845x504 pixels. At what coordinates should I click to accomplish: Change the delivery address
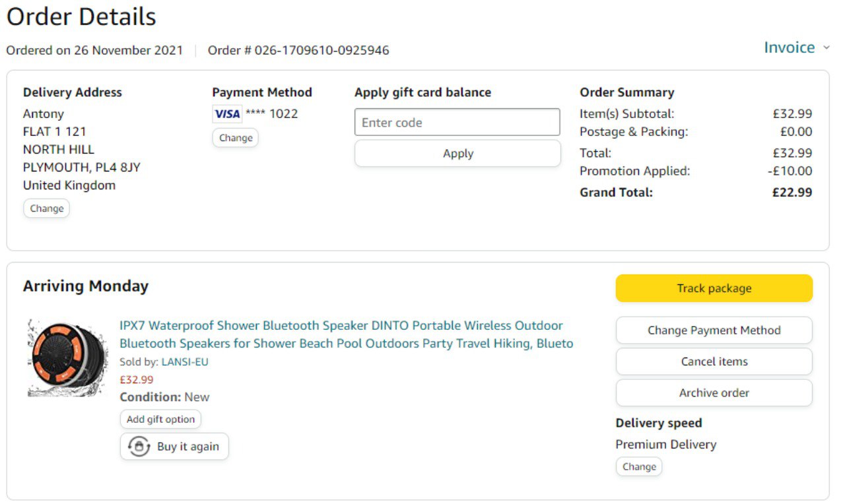click(46, 208)
